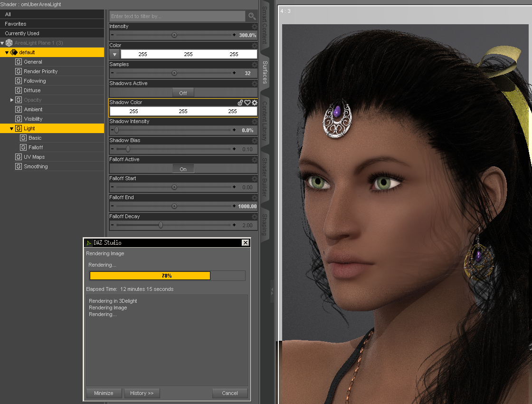Image resolution: width=532 pixels, height=404 pixels.
Task: Switch to the Surfaces tab
Action: 265,72
